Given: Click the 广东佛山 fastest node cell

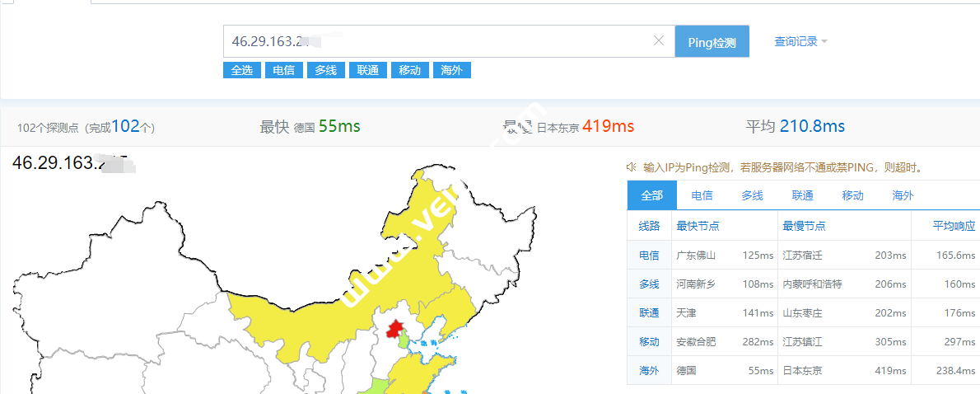Looking at the screenshot, I should [696, 256].
